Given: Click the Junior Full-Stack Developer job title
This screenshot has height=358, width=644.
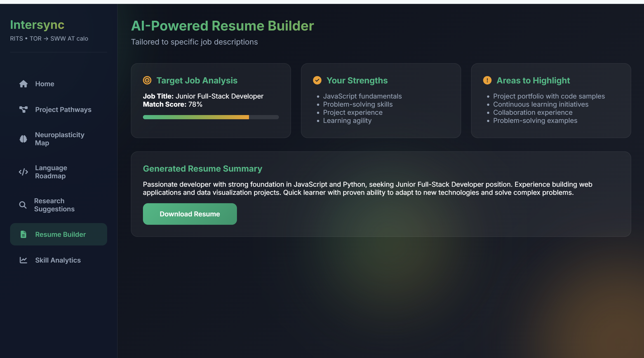Looking at the screenshot, I should (x=219, y=96).
